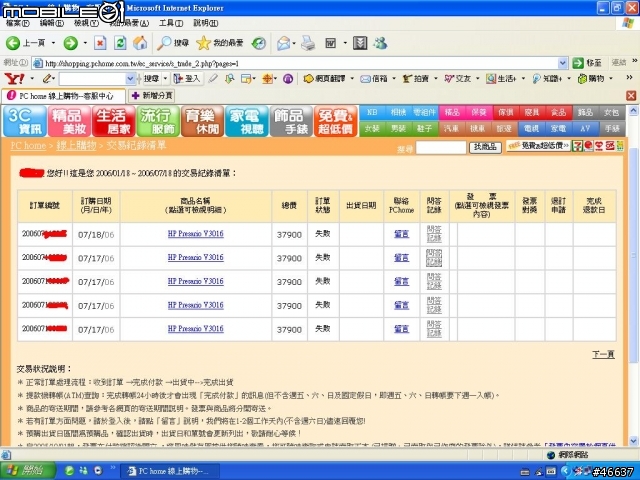The width and height of the screenshot is (640, 480).
Task: Open Yahoo toolbar shopping (購物) icon
Action: coord(591,78)
